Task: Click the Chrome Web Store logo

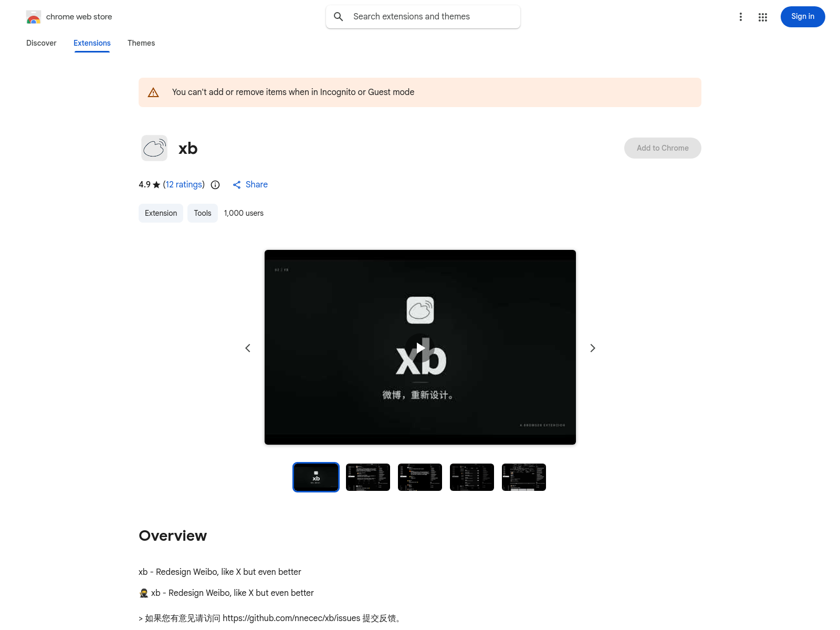Action: point(34,17)
